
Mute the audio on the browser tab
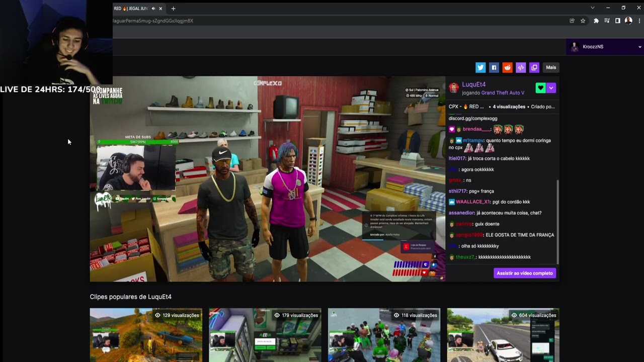point(153,9)
